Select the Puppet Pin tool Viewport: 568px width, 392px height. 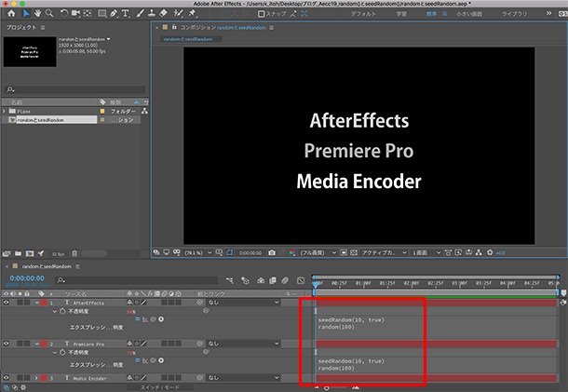click(x=192, y=13)
